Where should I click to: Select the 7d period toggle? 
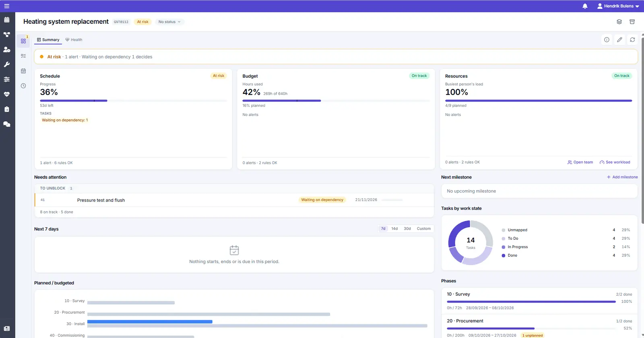click(383, 228)
